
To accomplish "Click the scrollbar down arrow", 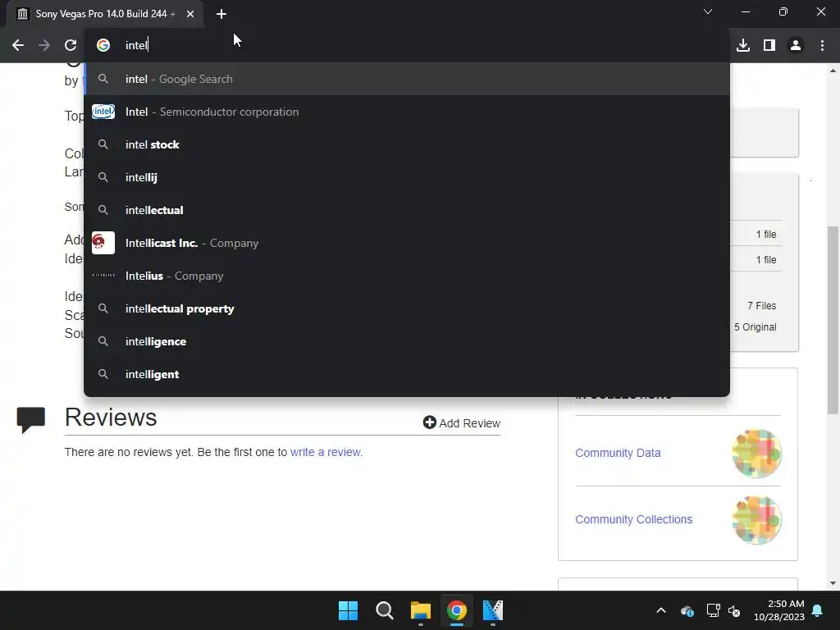I will point(833,583).
